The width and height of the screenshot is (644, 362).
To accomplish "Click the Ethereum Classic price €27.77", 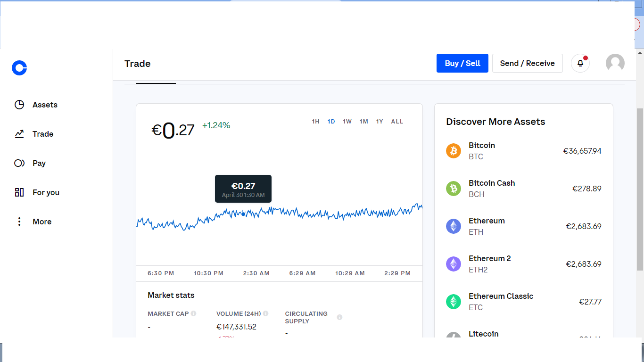I will point(590,302).
